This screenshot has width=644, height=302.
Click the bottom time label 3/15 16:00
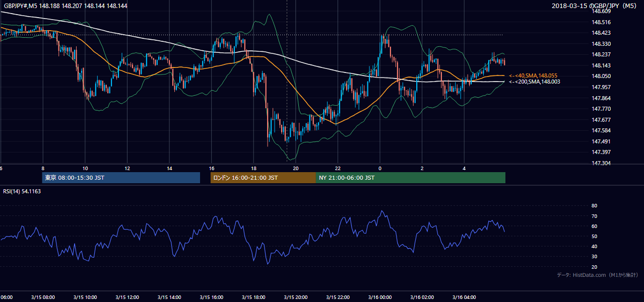tap(211, 297)
